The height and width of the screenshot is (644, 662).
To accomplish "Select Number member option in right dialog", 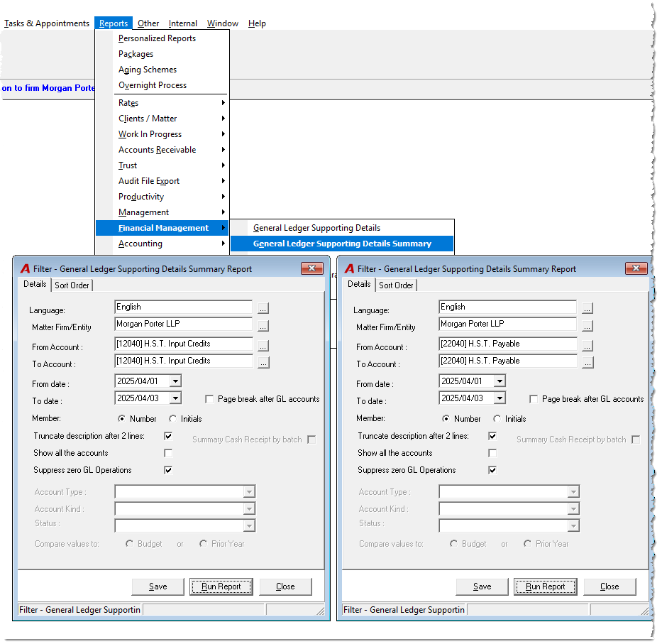I will (x=446, y=419).
